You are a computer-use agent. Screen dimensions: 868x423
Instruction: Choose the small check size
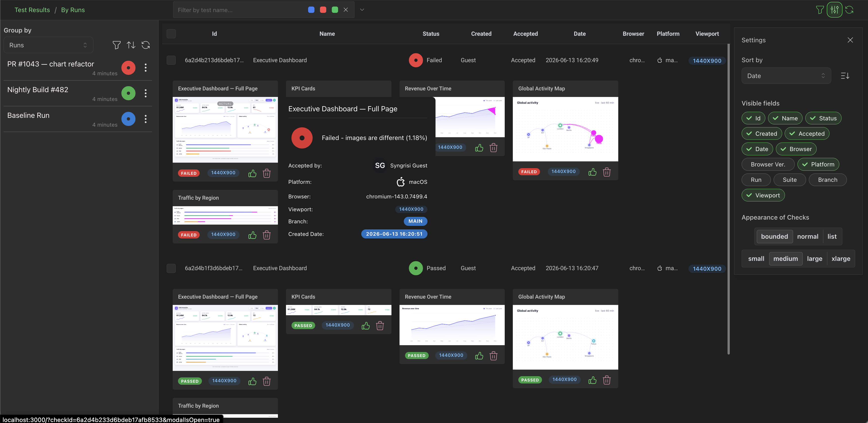coord(756,259)
